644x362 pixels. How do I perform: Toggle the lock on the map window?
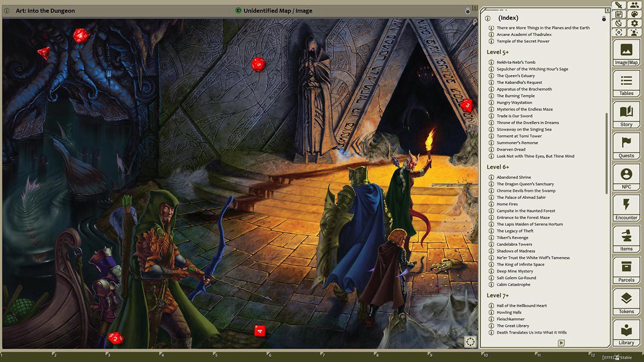point(468,11)
